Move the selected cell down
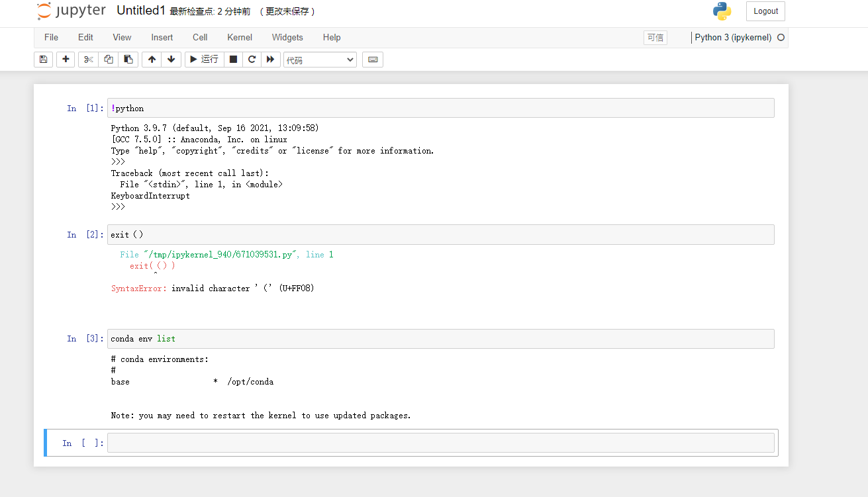Screen dimensions: 868x497 [171, 59]
